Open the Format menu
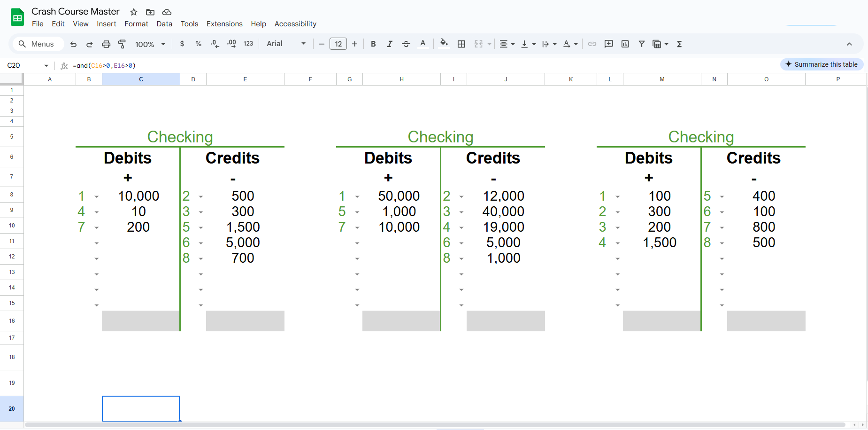Viewport: 868px width, 430px height. pyautogui.click(x=136, y=24)
